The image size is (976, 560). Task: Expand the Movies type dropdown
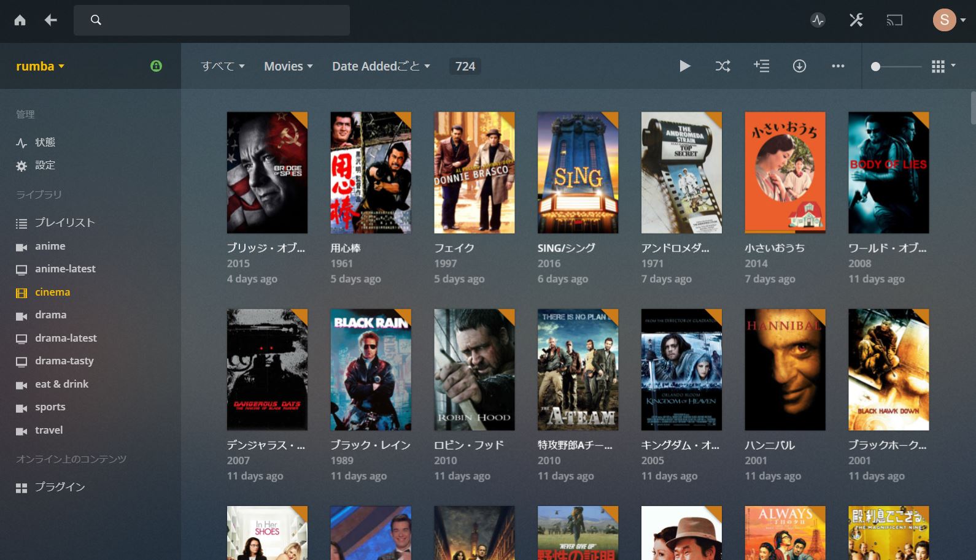tap(289, 66)
